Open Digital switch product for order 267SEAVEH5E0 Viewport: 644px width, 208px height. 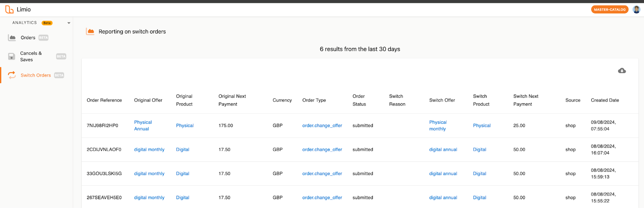tap(479, 198)
